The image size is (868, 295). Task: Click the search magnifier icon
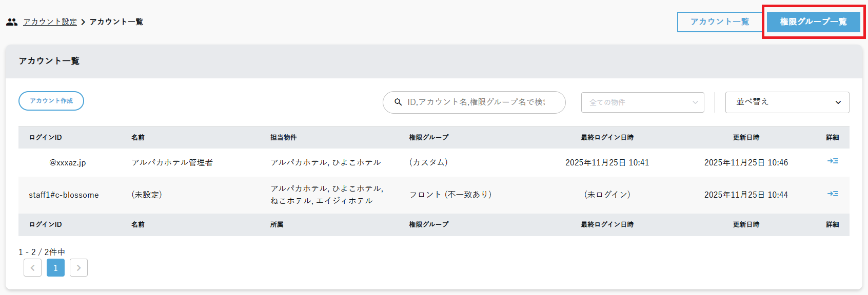coord(398,102)
